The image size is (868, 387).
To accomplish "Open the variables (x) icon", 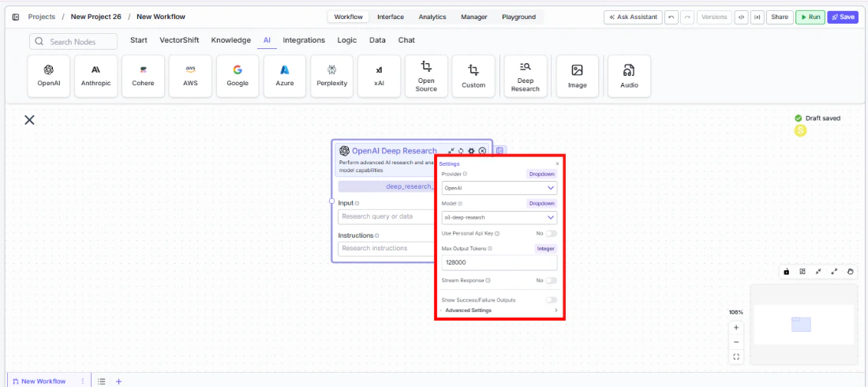I will pyautogui.click(x=758, y=17).
